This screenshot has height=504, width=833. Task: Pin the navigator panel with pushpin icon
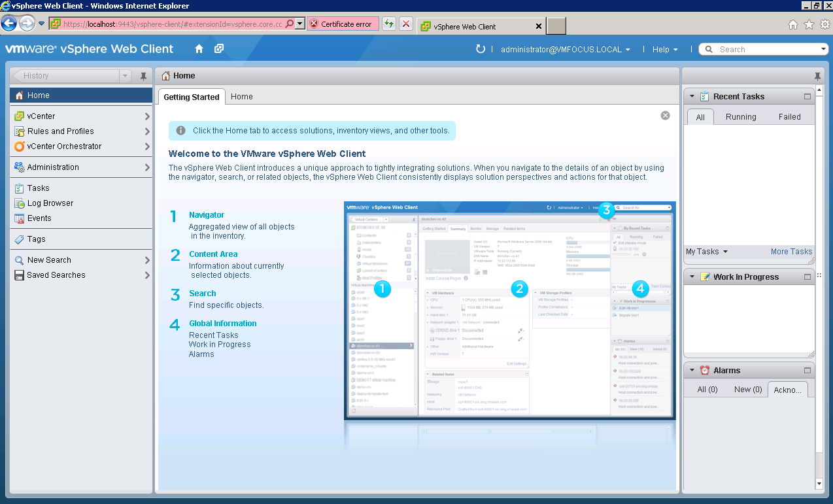coord(144,76)
